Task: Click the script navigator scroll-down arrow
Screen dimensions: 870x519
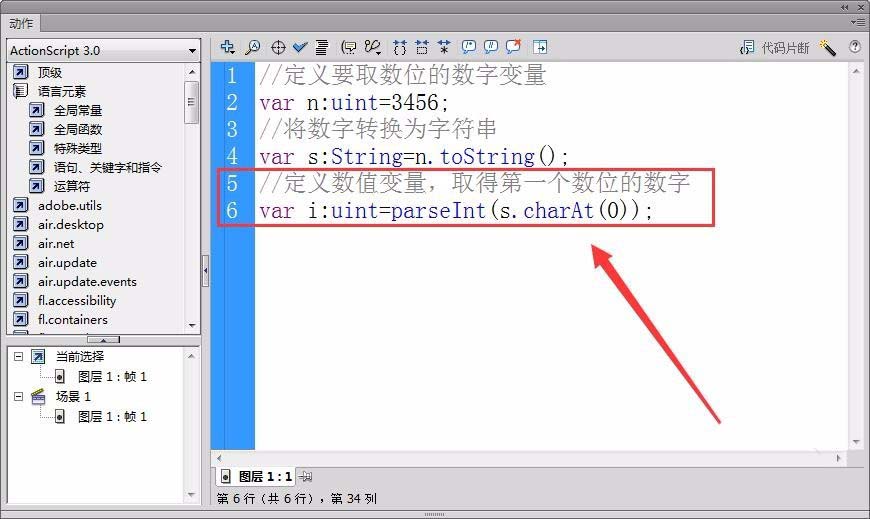Action: point(191,495)
